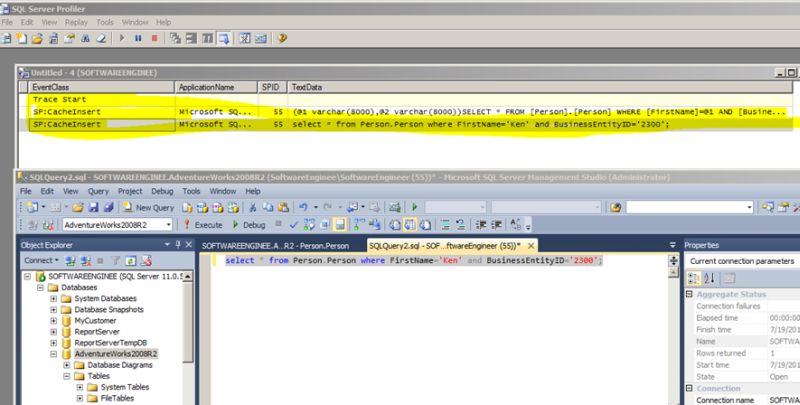Click the Cut scissors icon
800x405 pixels.
click(x=252, y=208)
